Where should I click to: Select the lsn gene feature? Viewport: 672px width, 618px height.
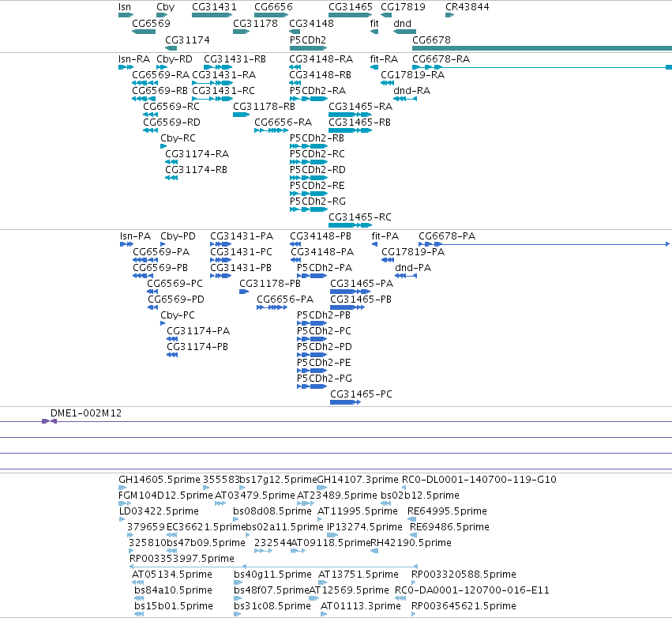(x=126, y=15)
